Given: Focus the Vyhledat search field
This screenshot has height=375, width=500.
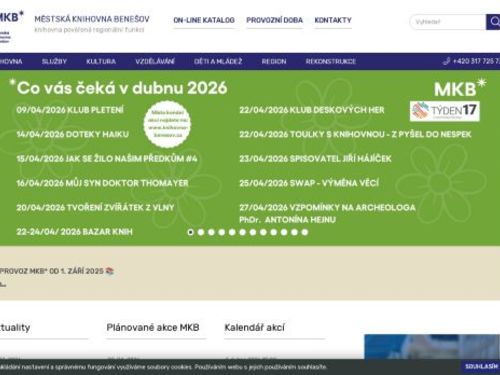Looking at the screenshot, I should coord(448,22).
